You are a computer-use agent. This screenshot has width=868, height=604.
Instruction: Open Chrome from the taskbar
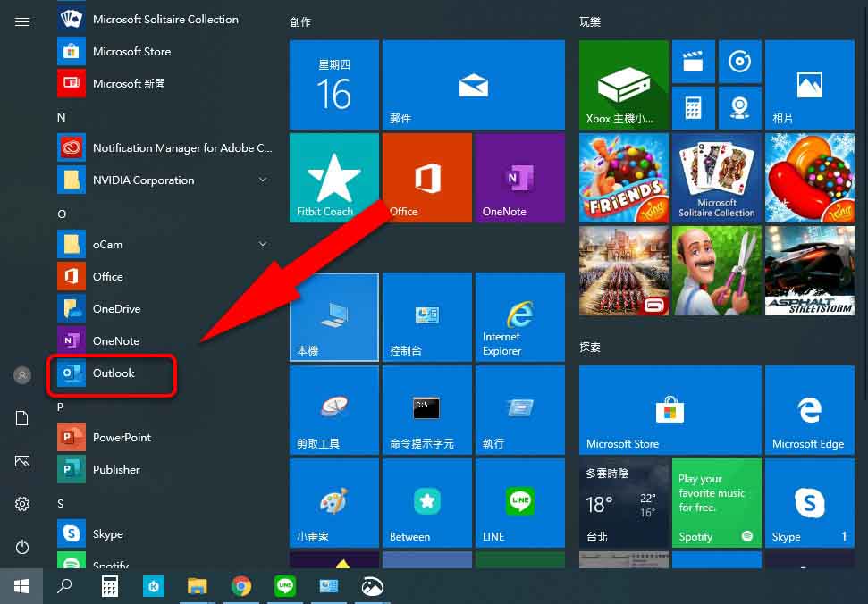point(241,586)
